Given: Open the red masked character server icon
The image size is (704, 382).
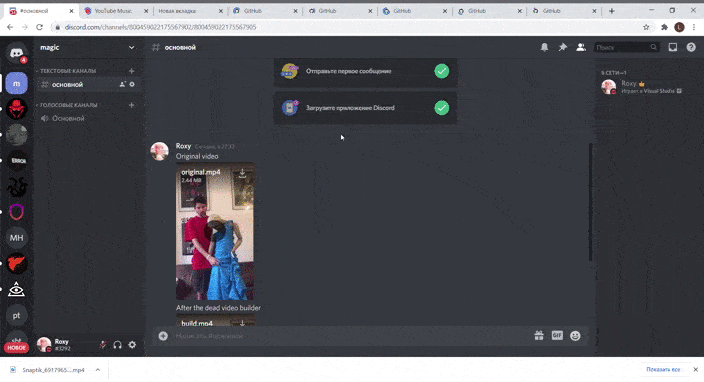Looking at the screenshot, I should point(17,109).
